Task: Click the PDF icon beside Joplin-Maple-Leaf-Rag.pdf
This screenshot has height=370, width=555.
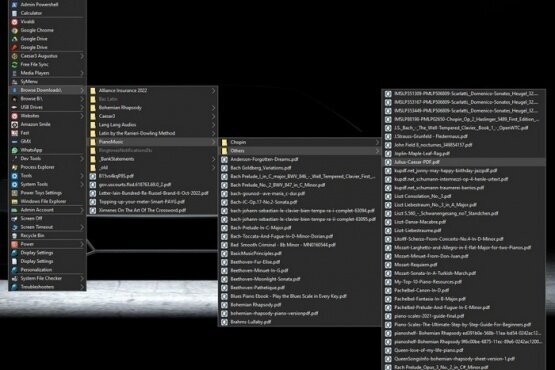Action: 388,154
